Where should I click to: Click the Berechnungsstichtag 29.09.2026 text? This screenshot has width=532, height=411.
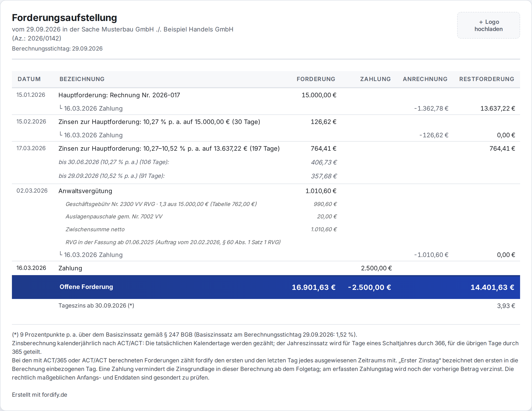pos(57,48)
